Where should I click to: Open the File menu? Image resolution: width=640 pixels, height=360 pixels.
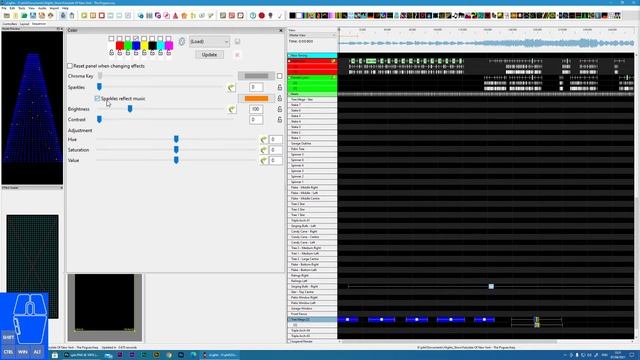click(4, 8)
